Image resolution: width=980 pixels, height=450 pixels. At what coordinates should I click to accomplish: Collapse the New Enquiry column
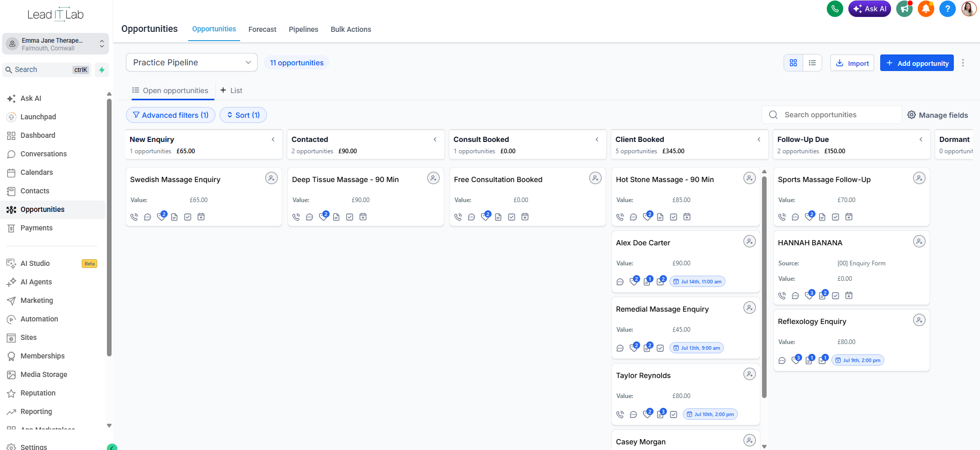(x=273, y=139)
